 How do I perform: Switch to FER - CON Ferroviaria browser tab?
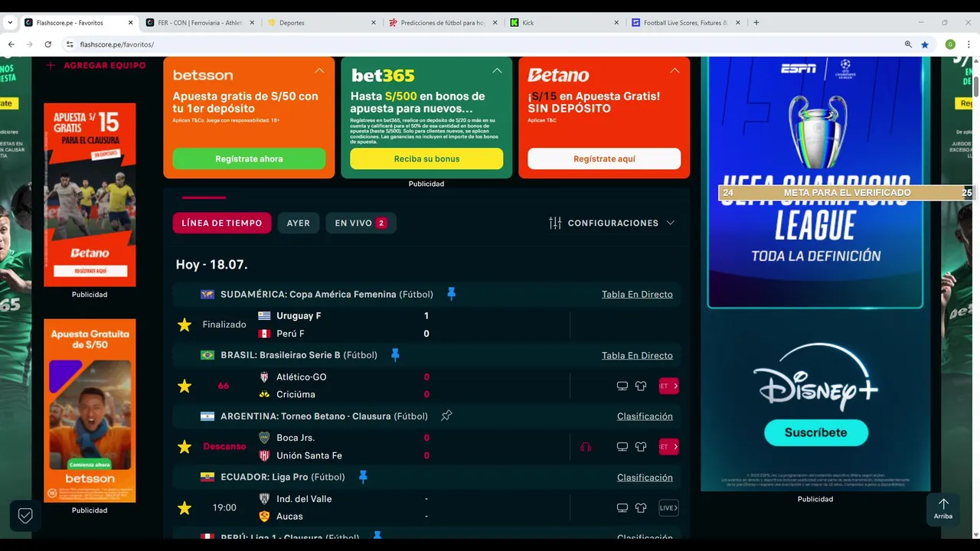coord(200,23)
